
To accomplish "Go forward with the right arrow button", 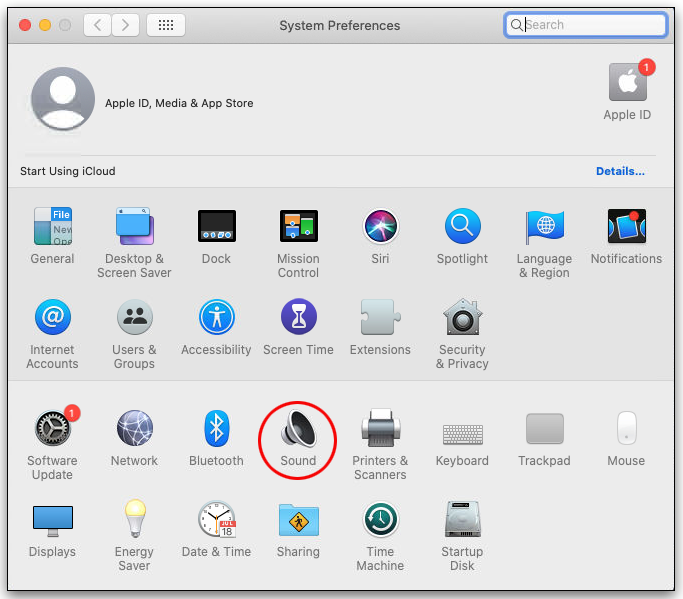I will [125, 25].
